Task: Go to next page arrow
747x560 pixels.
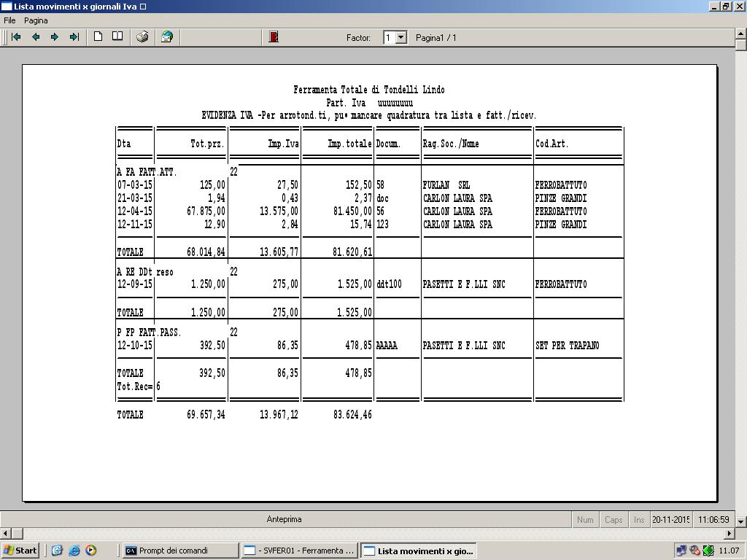Action: click(x=54, y=36)
